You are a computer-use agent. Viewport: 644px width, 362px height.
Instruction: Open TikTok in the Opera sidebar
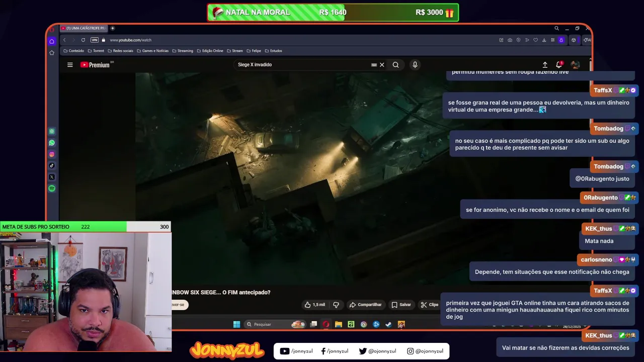click(52, 165)
